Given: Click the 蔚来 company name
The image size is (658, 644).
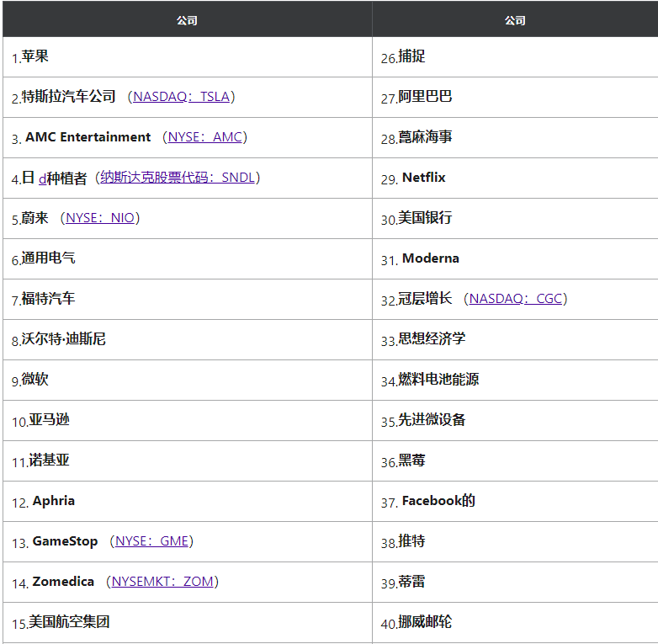Looking at the screenshot, I should 34,218.
